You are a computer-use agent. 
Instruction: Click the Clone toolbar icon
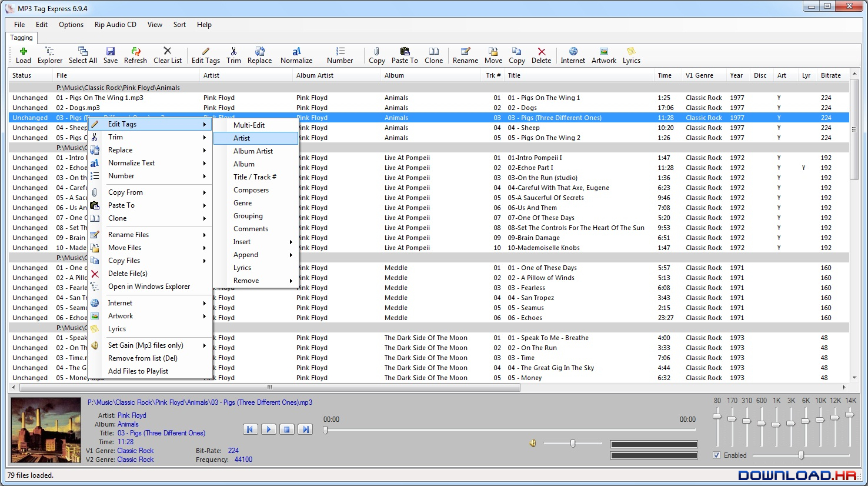tap(434, 55)
